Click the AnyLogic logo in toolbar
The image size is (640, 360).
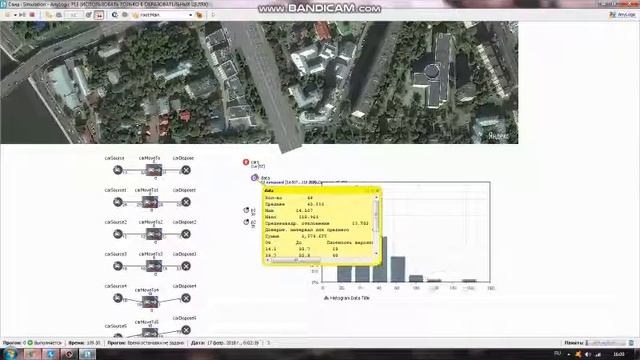tap(623, 15)
